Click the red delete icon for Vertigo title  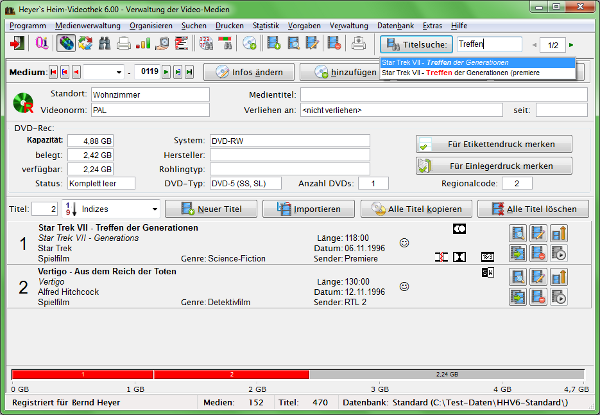coord(538,295)
